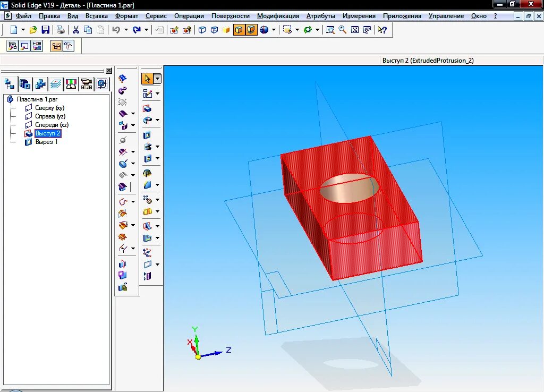The height and width of the screenshot is (392, 544).
Task: Select the Pan hand tool
Action: [367, 30]
